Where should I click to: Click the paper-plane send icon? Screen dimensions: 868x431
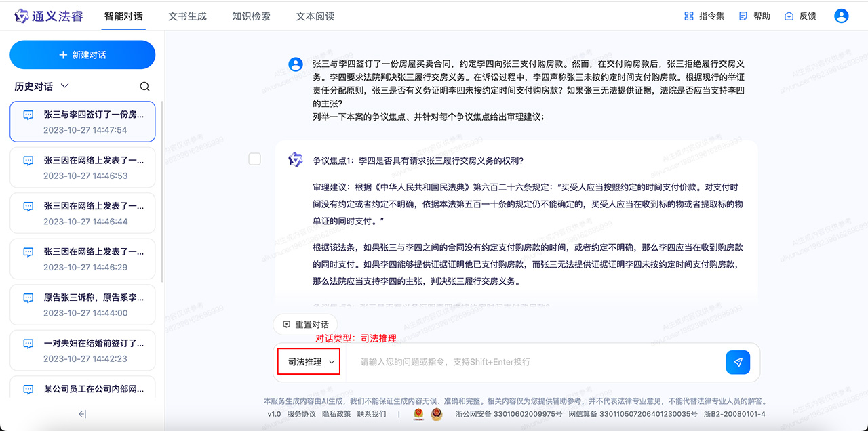[738, 362]
